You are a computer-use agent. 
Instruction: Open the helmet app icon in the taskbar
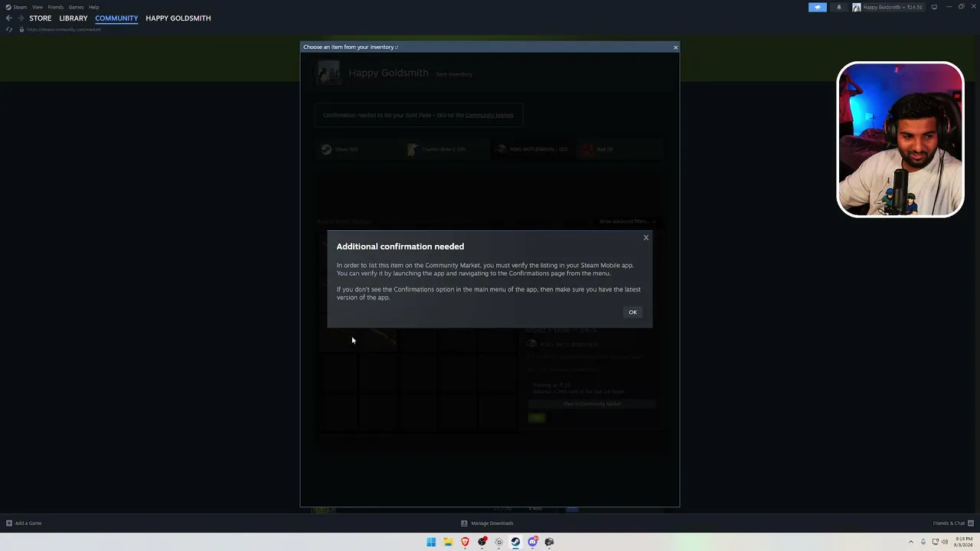tap(549, 542)
